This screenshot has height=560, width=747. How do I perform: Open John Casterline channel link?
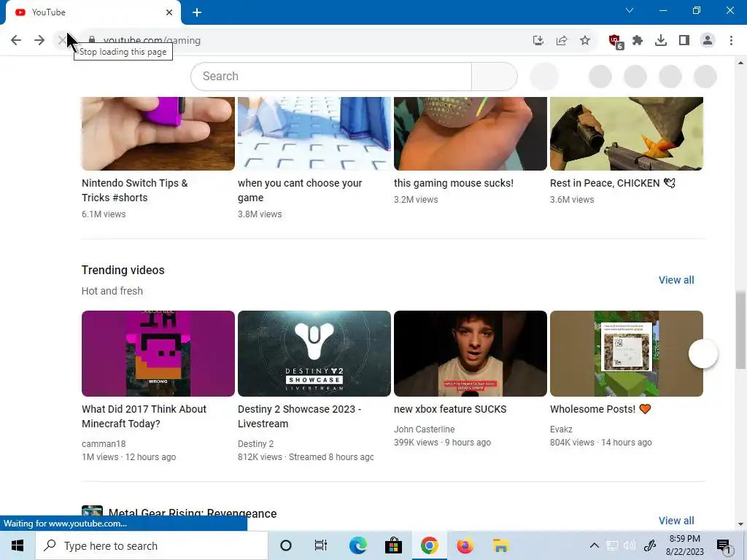pyautogui.click(x=424, y=429)
